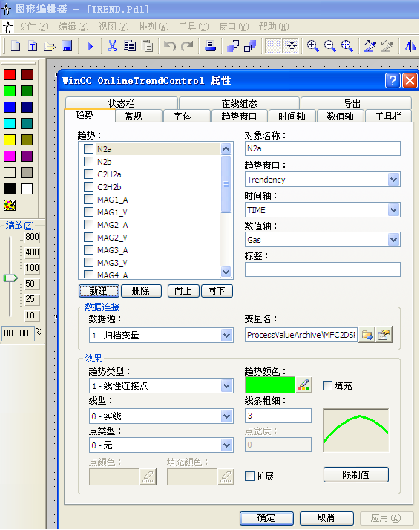Click the 限制值 button
The width and height of the screenshot is (420, 530).
pos(355,475)
